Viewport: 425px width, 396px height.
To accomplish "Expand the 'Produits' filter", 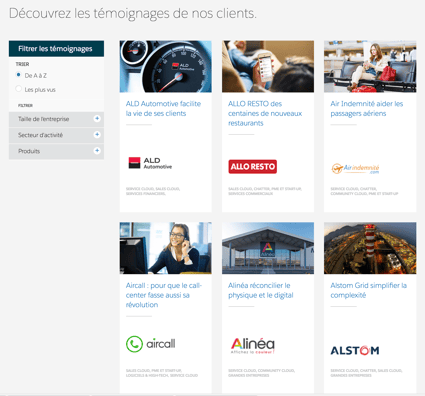I will coord(56,151).
